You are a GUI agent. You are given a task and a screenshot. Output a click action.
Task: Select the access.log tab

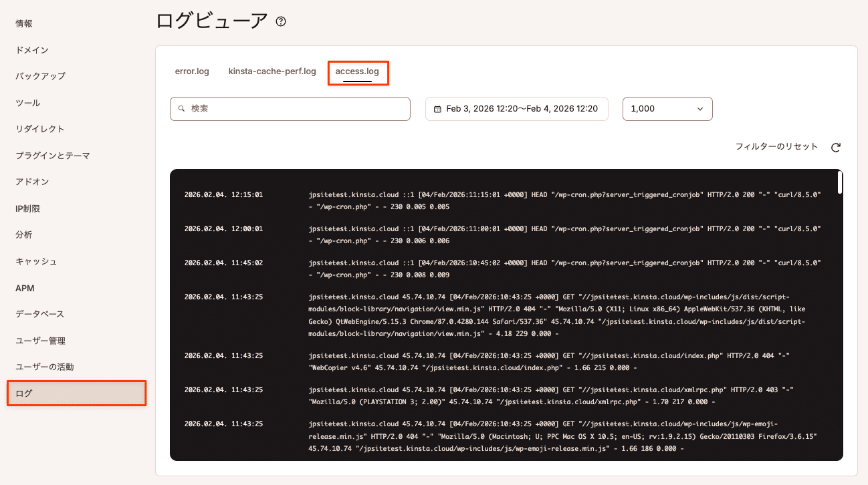pos(358,71)
